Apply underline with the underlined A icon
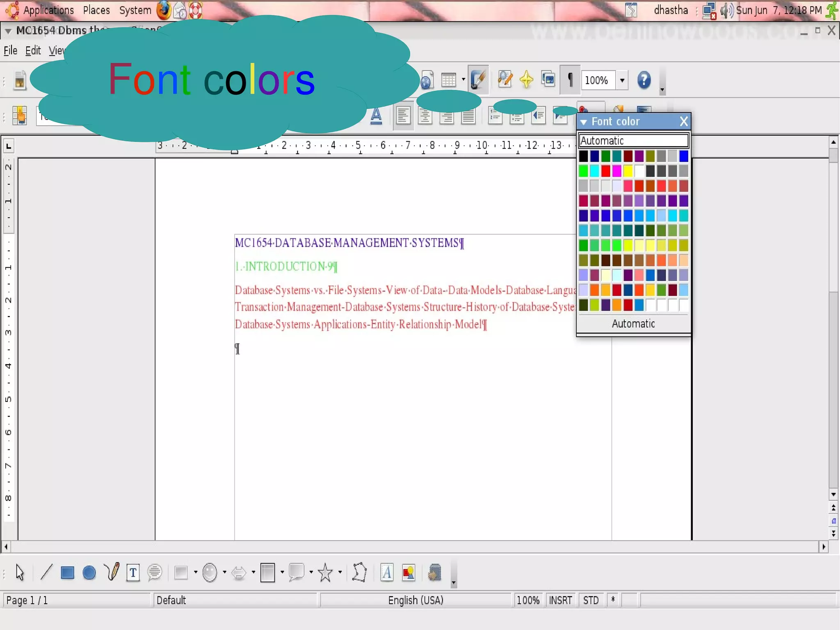Screen dimensions: 840x630 [x=376, y=116]
